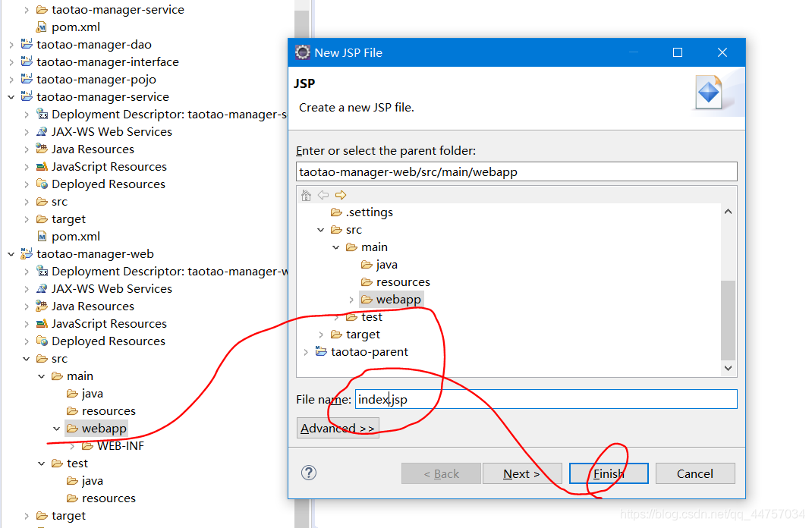Click the taotao-manager-pojo project icon
This screenshot has width=812, height=528.
click(27, 79)
